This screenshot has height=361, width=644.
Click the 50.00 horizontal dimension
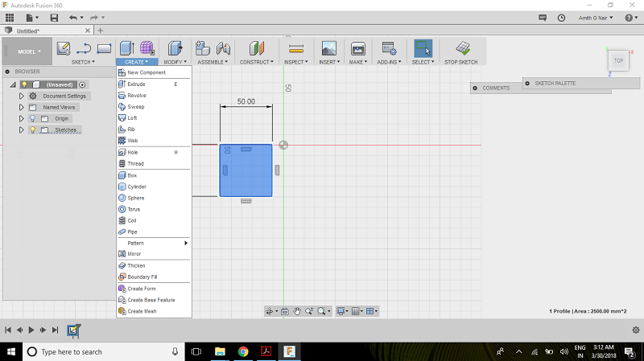click(246, 101)
